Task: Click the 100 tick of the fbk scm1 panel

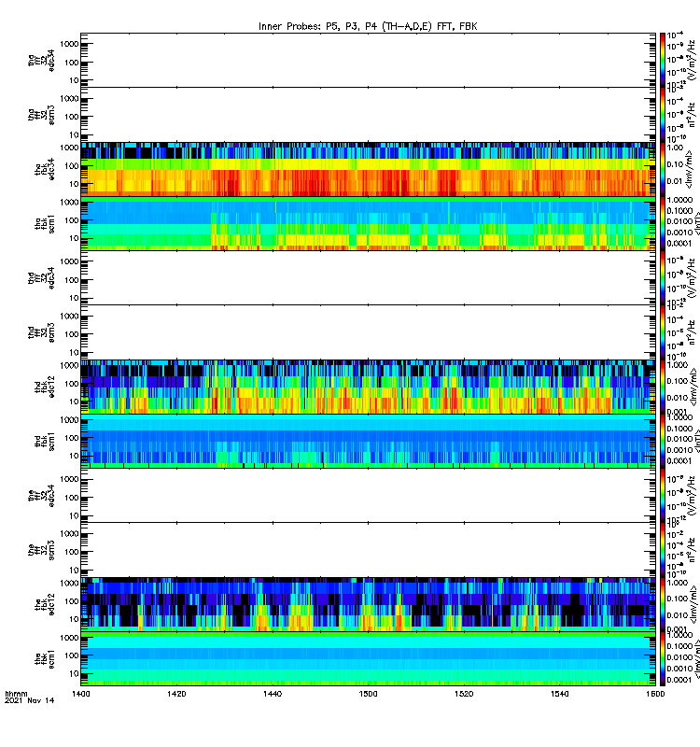Action: click(x=72, y=655)
